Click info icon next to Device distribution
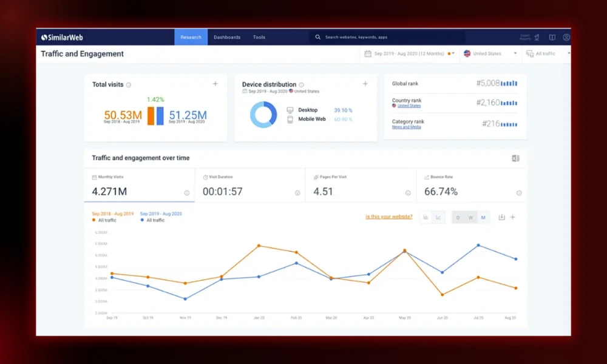The height and width of the screenshot is (364, 607). click(x=301, y=85)
